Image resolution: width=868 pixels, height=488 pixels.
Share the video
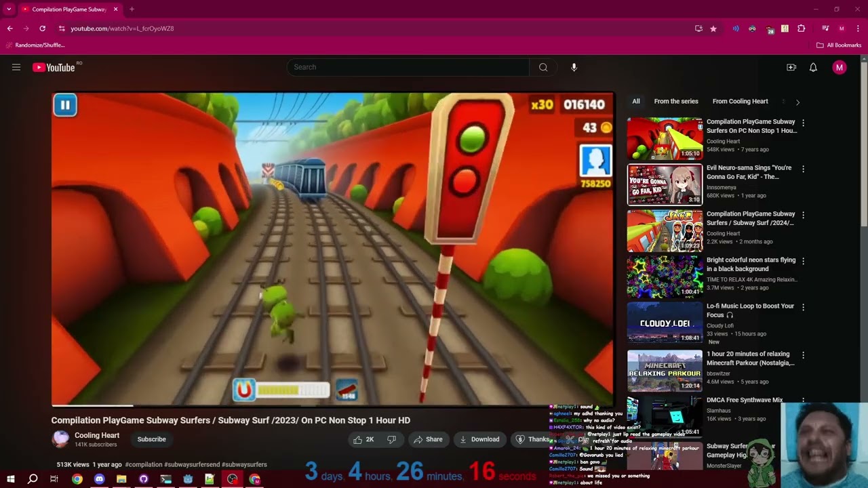coord(428,439)
